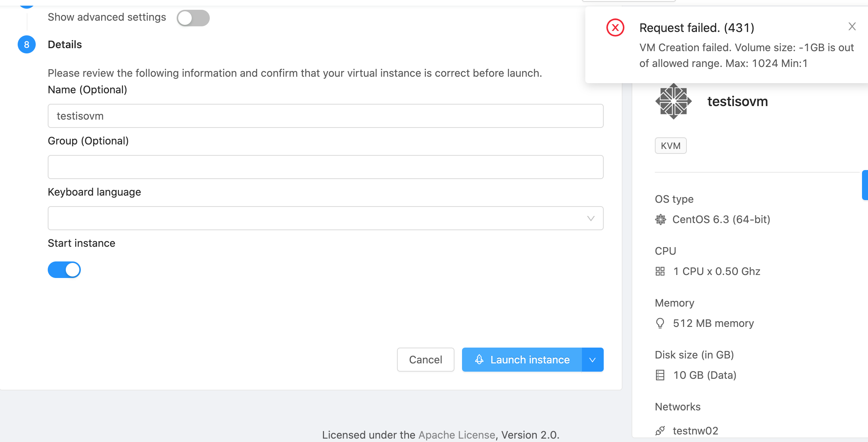Open the Keyboard language dropdown

pos(326,218)
